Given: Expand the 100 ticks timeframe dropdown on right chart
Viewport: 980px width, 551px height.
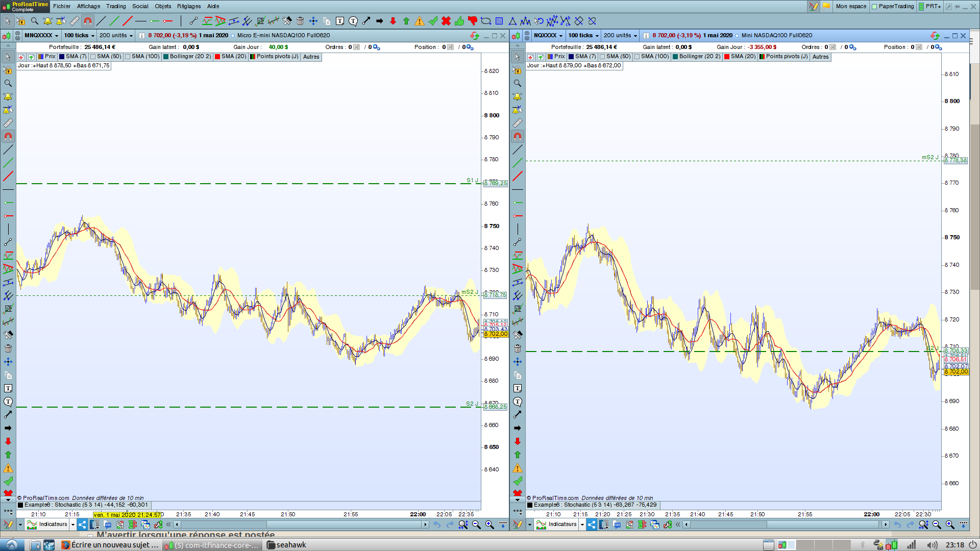Looking at the screenshot, I should click(583, 36).
